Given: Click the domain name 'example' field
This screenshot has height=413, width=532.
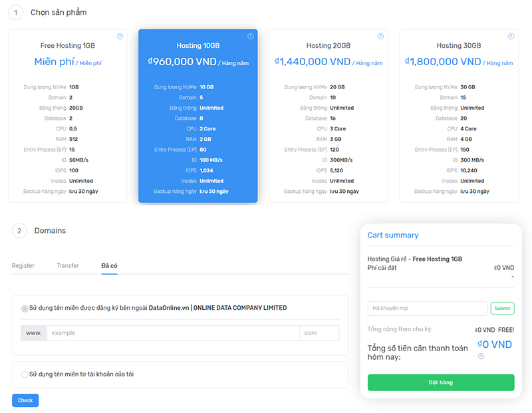Looking at the screenshot, I should point(173,333).
